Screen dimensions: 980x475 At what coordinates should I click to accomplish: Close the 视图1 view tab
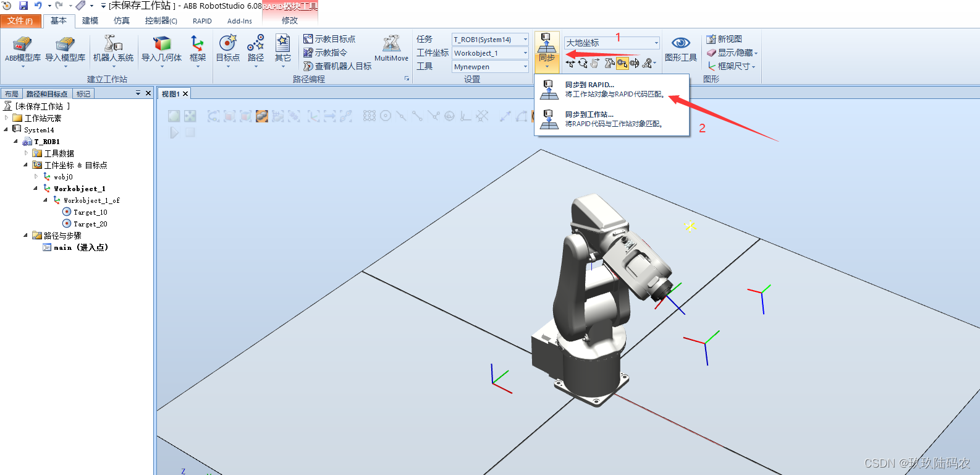click(x=185, y=93)
